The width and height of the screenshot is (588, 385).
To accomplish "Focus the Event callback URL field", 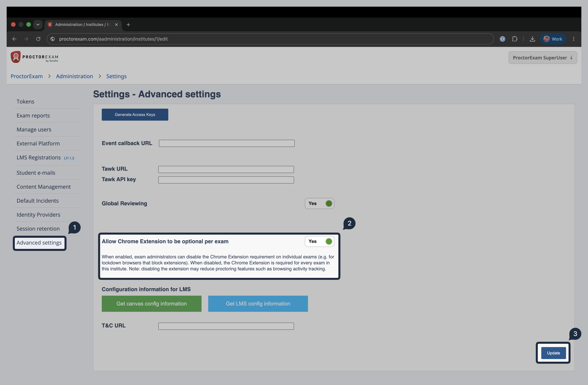I will pos(226,143).
